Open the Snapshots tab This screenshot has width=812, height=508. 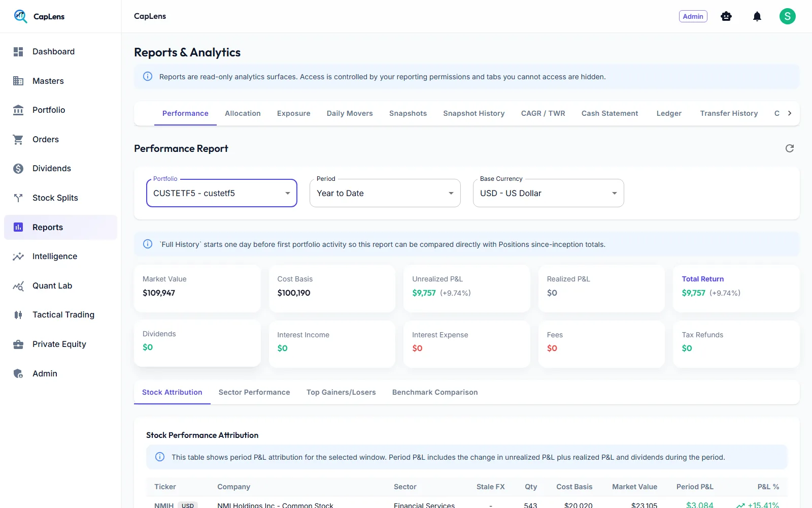click(x=408, y=113)
